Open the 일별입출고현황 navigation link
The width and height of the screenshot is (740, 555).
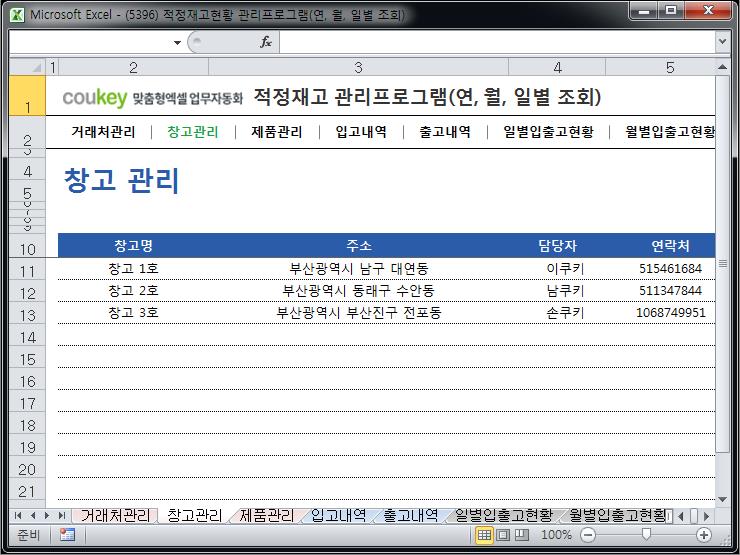tap(548, 132)
